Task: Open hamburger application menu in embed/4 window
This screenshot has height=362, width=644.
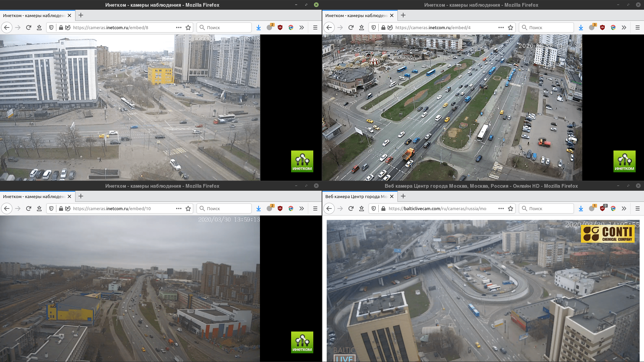Action: pyautogui.click(x=638, y=27)
